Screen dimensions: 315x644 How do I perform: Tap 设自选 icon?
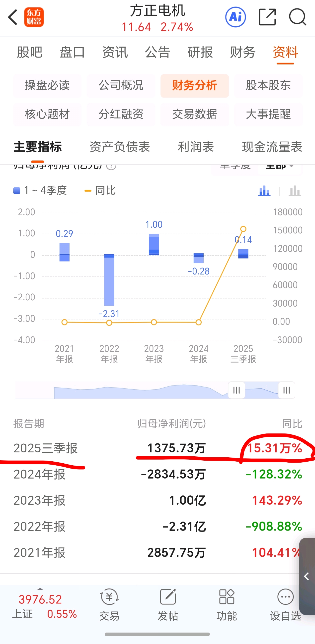(x=285, y=605)
